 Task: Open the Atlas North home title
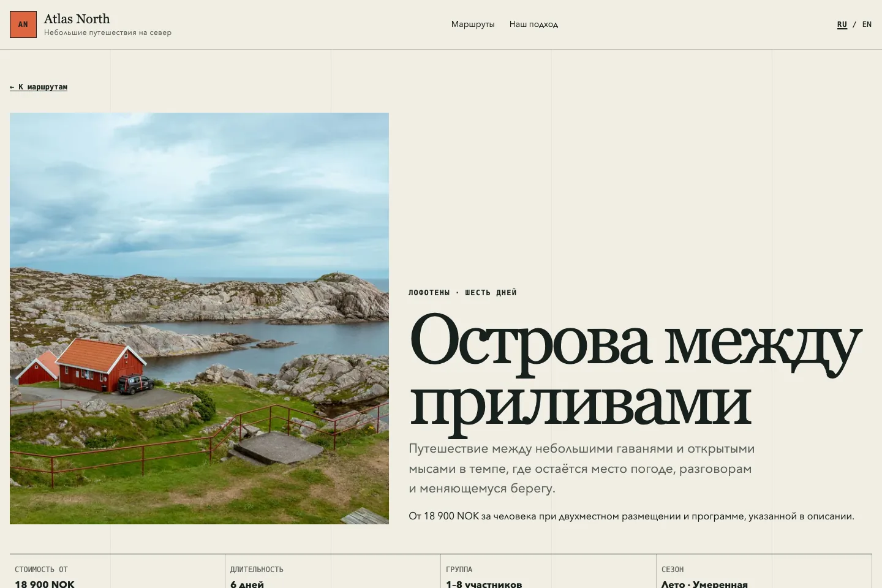pos(77,19)
